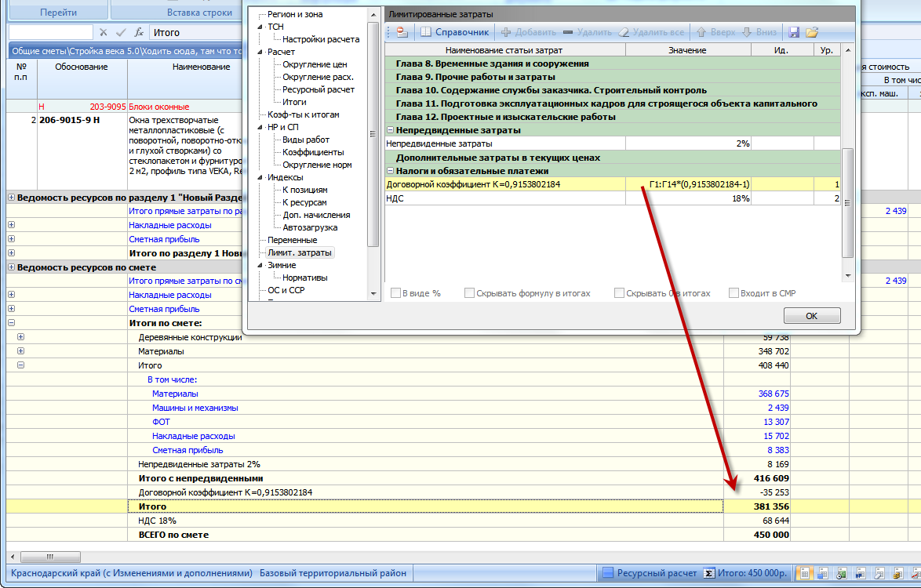
Task: Expand the 'Деревянные конструкции' row
Action: coord(20,337)
